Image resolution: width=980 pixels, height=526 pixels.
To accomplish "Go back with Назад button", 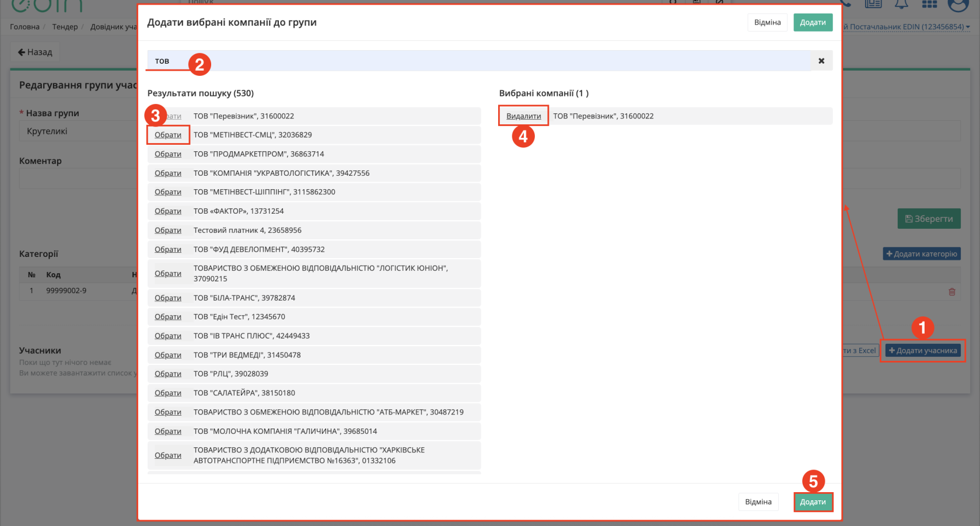I will 35,52.
